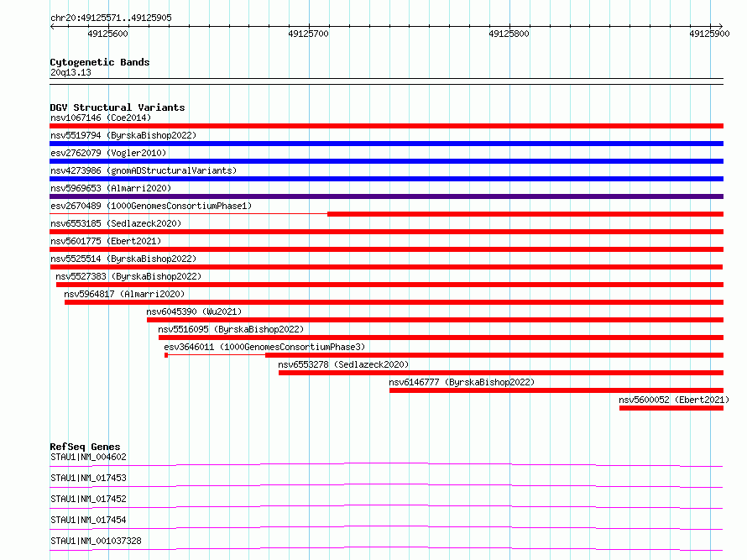The image size is (747, 560).
Task: Click the 49125700 ruler tick label
Action: point(308,34)
